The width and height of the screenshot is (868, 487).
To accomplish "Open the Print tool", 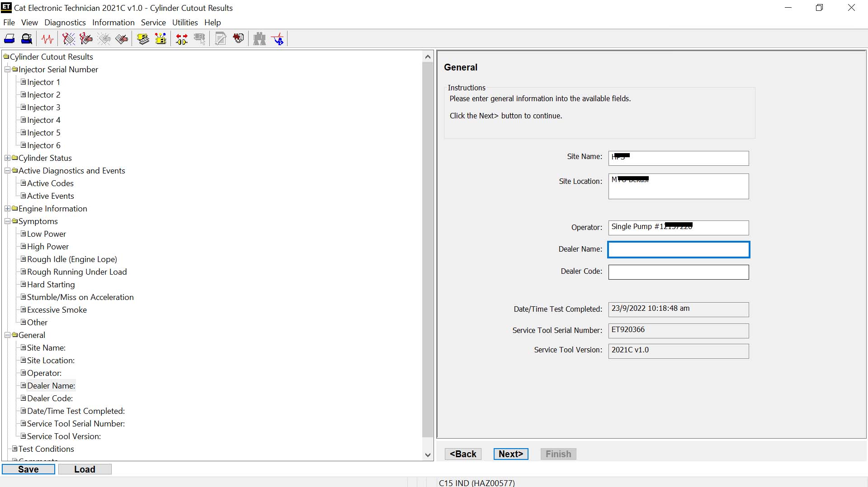I will tap(9, 38).
